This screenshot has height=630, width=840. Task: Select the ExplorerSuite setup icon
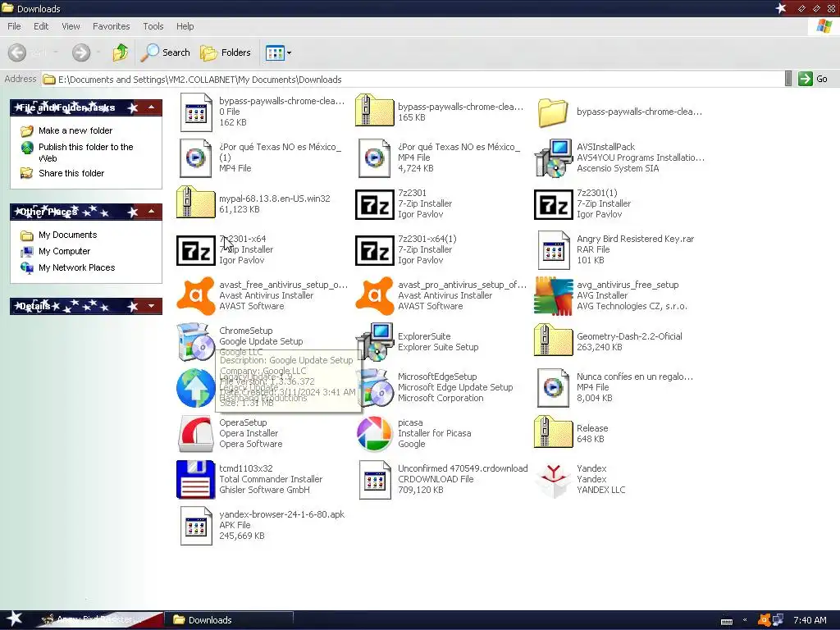coord(374,341)
